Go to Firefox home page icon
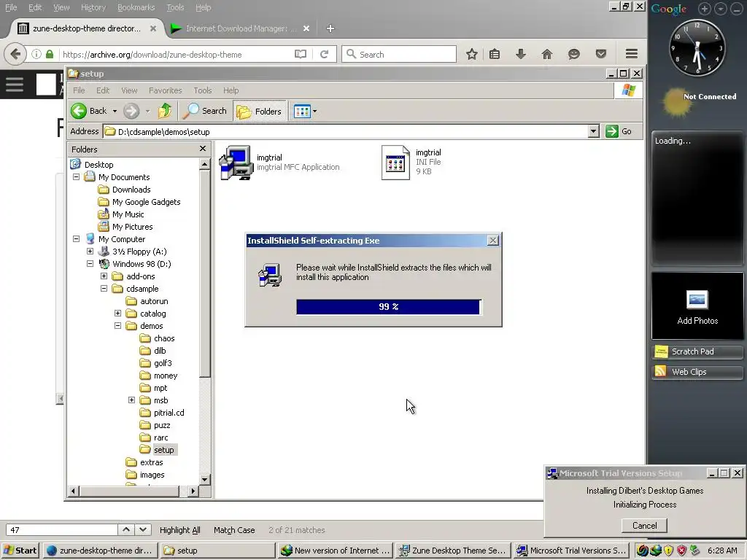Viewport: 747px width, 560px height. (x=547, y=54)
